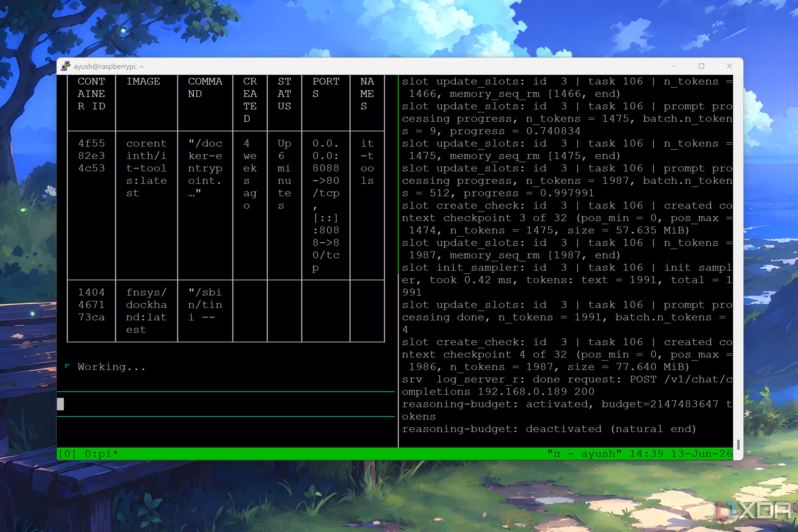Click container ID cell '4f5582e34c53'
Image resolution: width=798 pixels, height=532 pixels.
[x=92, y=156]
